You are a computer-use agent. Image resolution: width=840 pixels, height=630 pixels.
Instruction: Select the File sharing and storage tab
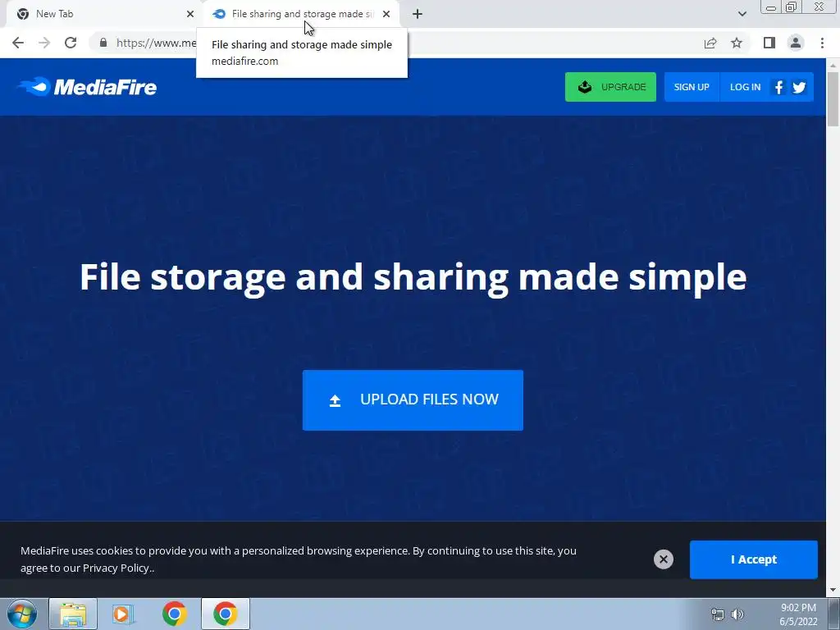click(x=302, y=14)
